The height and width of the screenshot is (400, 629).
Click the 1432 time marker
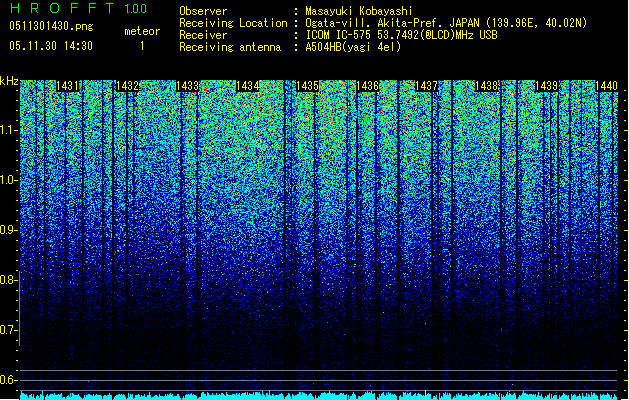click(128, 86)
